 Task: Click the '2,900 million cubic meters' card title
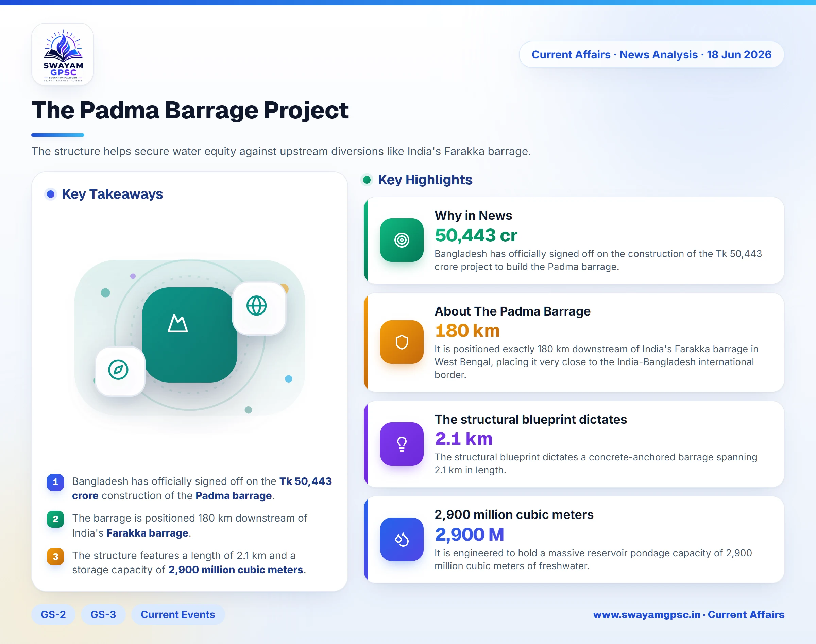[x=514, y=514]
